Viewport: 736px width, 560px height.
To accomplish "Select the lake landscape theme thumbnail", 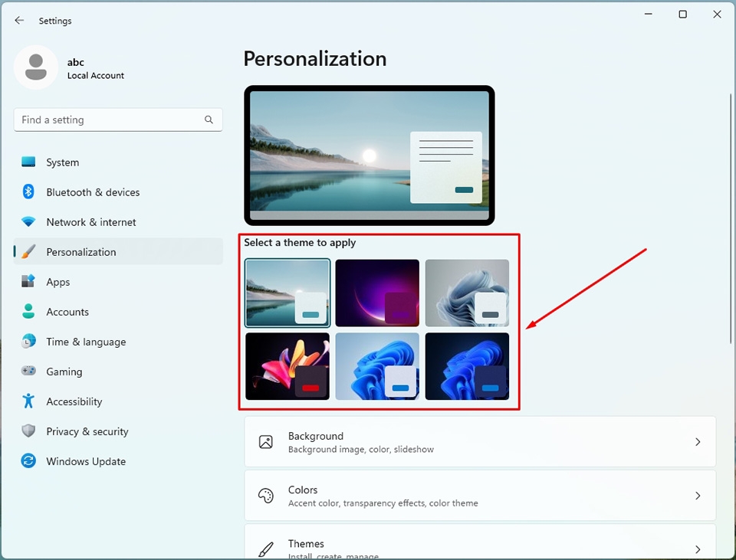I will (x=287, y=293).
